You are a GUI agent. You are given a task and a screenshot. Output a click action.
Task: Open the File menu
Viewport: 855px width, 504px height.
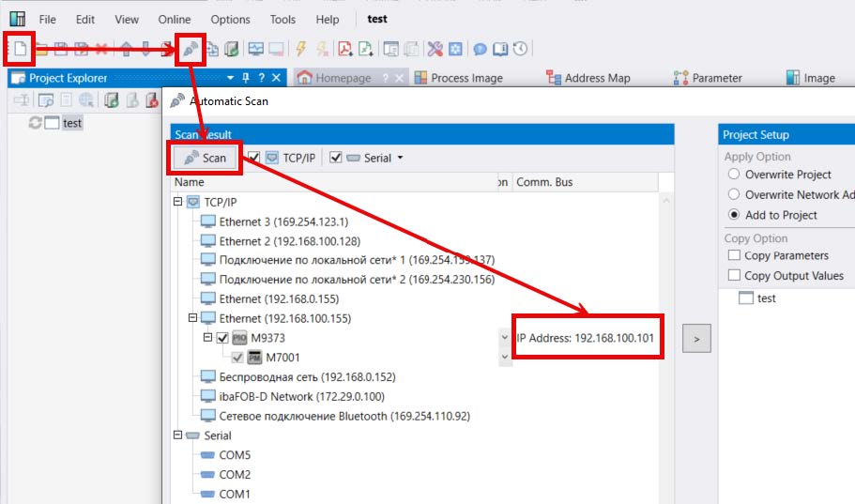[48, 19]
